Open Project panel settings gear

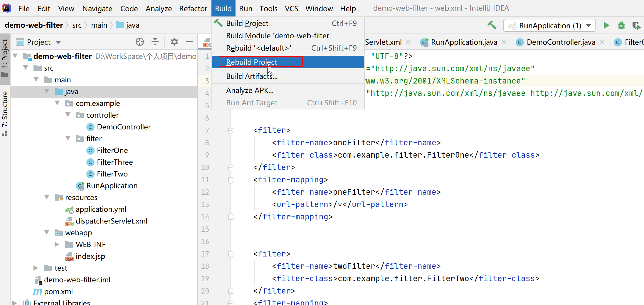[174, 42]
